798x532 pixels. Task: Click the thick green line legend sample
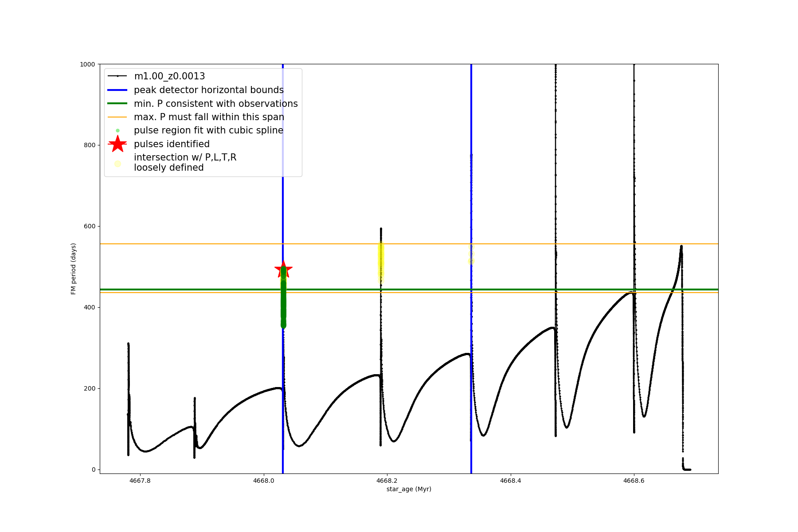pos(117,104)
